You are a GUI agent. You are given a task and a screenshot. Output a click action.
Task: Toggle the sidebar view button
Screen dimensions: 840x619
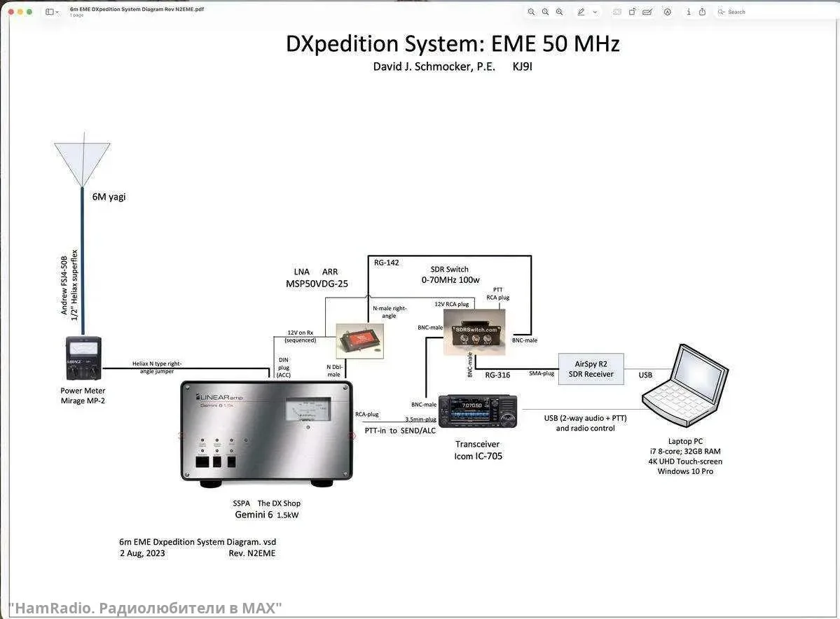[49, 12]
